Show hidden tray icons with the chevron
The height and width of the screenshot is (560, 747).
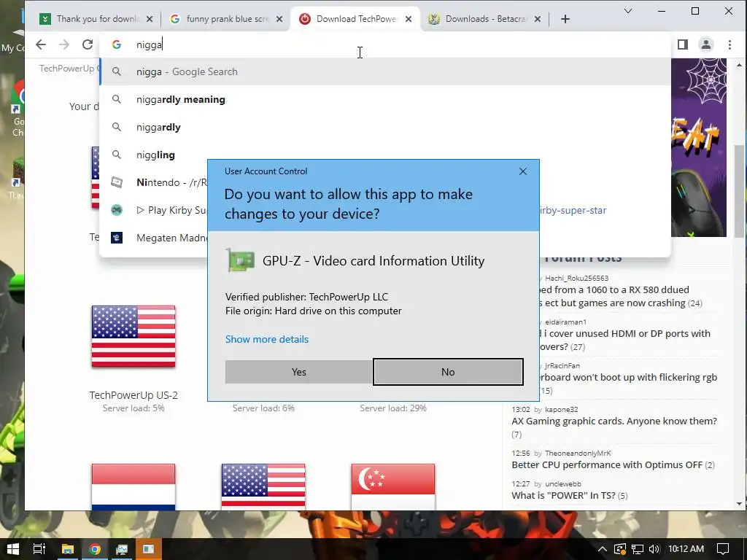tap(602, 549)
